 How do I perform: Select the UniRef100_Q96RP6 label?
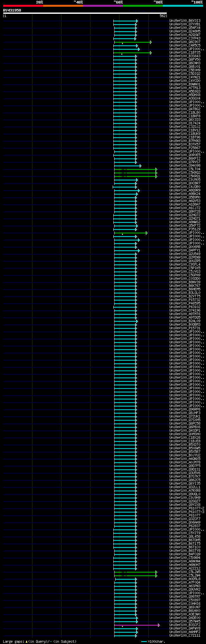coord(185,409)
